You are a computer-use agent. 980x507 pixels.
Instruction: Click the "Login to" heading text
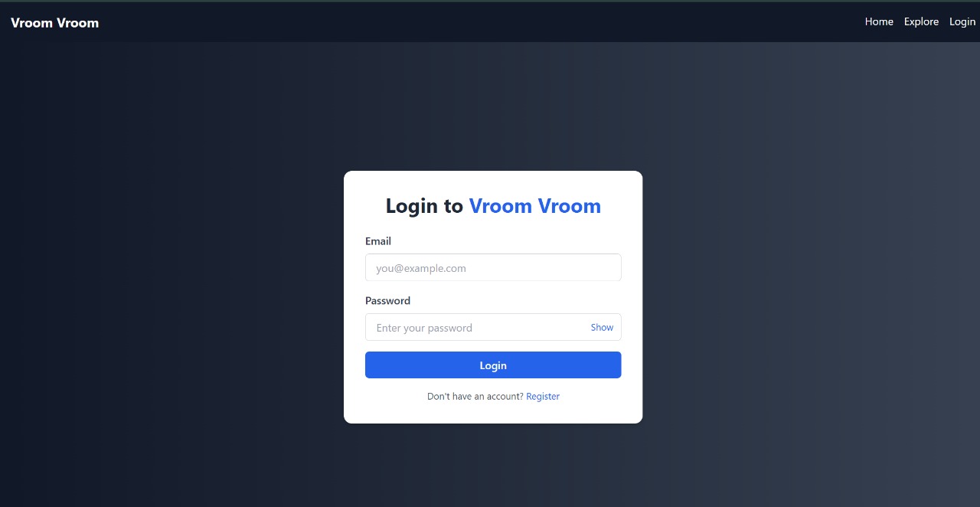(x=424, y=206)
